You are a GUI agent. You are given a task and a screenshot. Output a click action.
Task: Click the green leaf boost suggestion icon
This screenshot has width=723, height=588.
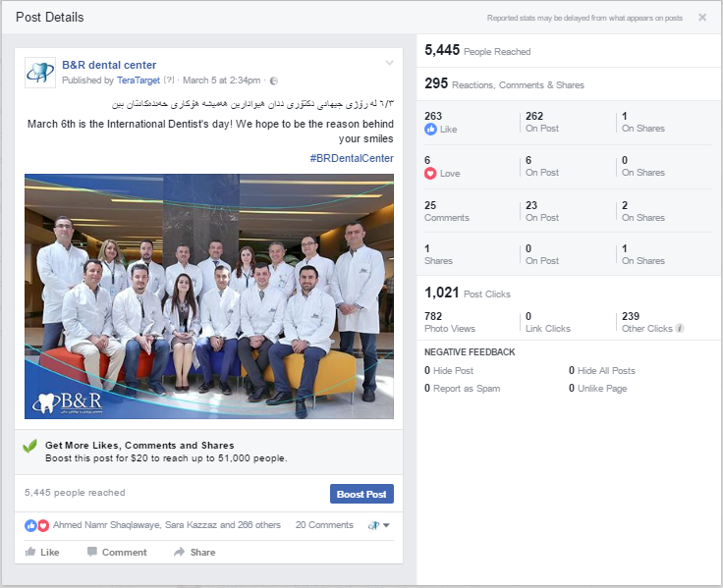point(30,447)
